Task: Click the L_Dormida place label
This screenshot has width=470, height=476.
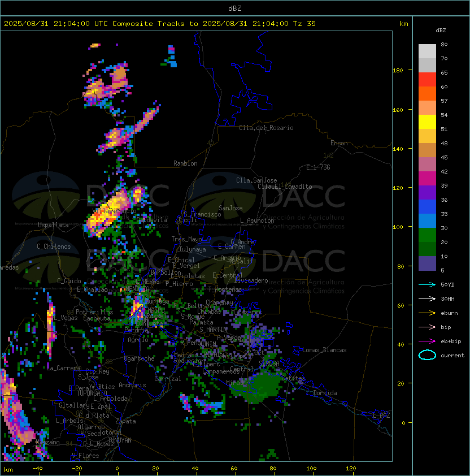Action: point(321,393)
